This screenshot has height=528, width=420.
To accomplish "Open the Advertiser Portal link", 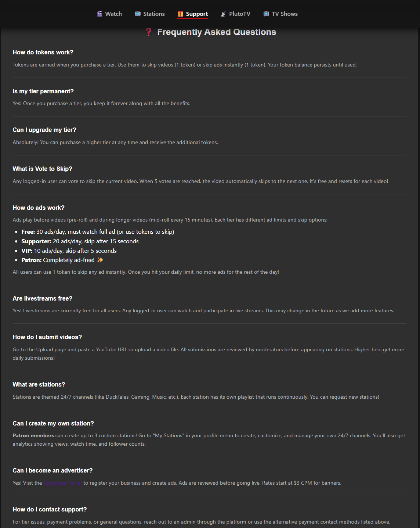I will point(63,483).
